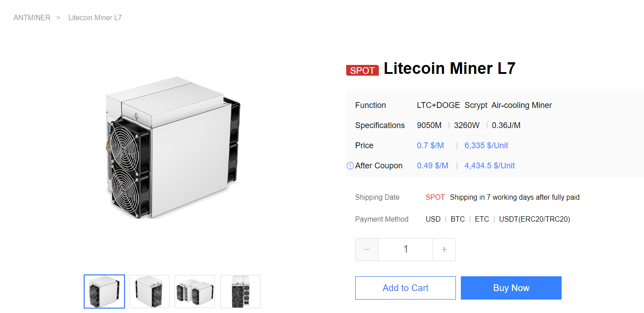Click the Litecoin Miner L7 breadcrumb
This screenshot has height=313, width=644.
(x=95, y=18)
